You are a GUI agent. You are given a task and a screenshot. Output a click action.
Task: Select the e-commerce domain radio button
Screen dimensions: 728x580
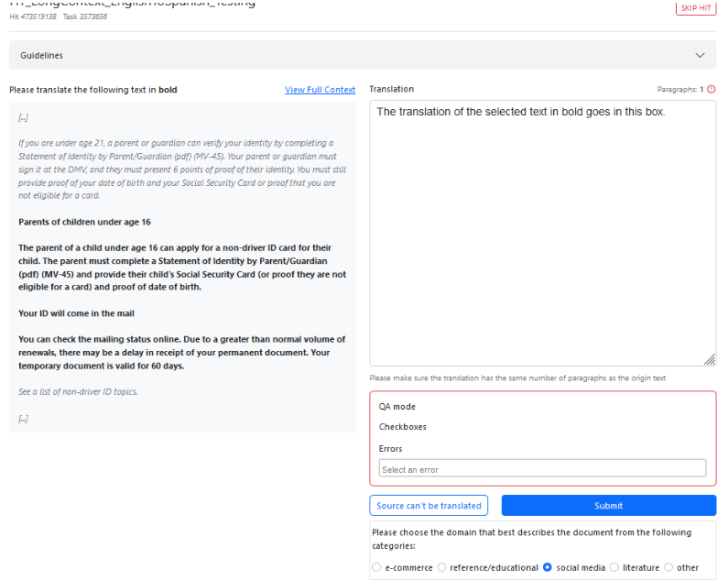376,568
